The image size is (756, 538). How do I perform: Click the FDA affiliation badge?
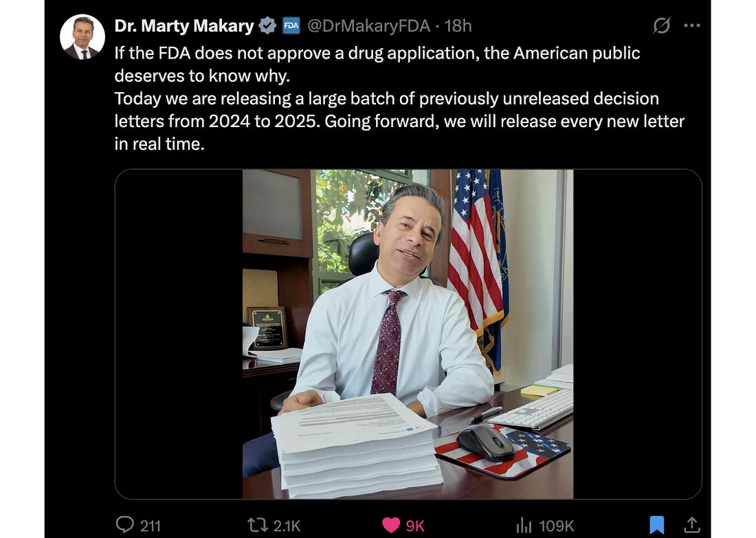pos(291,26)
